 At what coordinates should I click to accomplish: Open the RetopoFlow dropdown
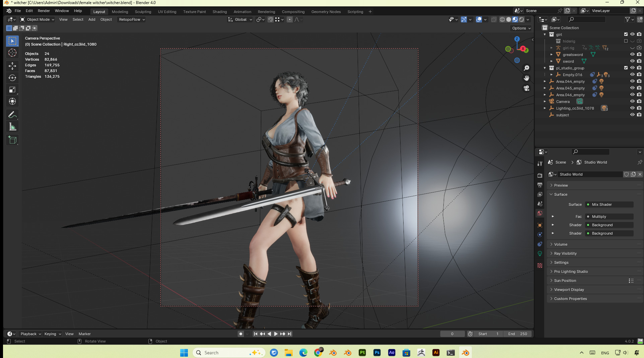(x=132, y=19)
